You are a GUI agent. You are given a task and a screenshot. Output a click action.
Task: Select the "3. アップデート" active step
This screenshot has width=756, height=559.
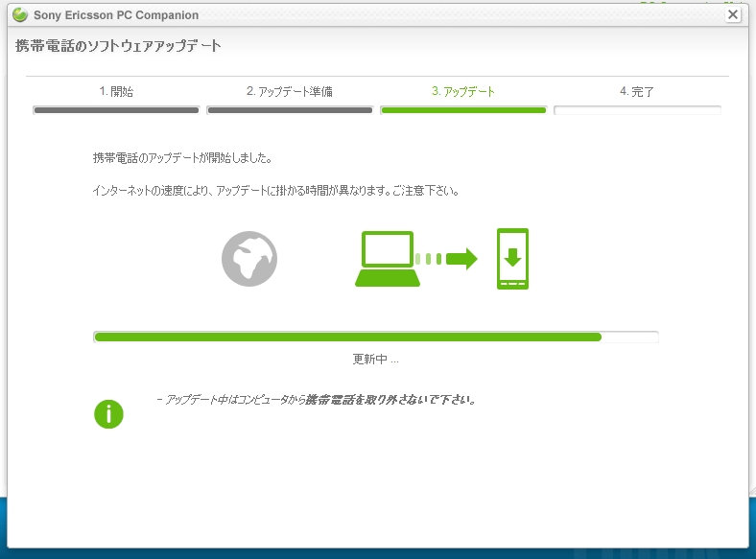click(x=463, y=92)
